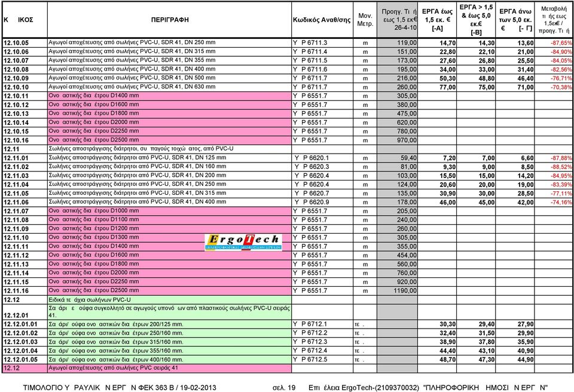The width and height of the screenshot is (574, 392).
Task: Click the -87,65% change cell
Action: point(561,43)
